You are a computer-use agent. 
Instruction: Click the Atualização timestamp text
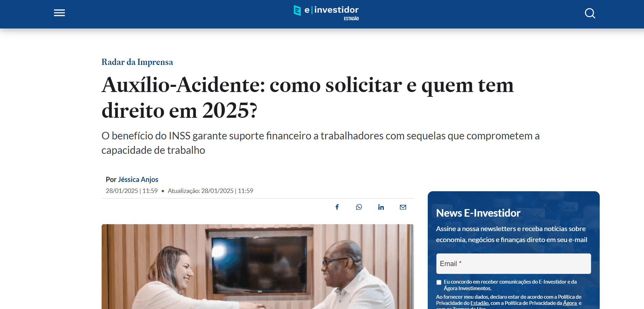tap(210, 191)
